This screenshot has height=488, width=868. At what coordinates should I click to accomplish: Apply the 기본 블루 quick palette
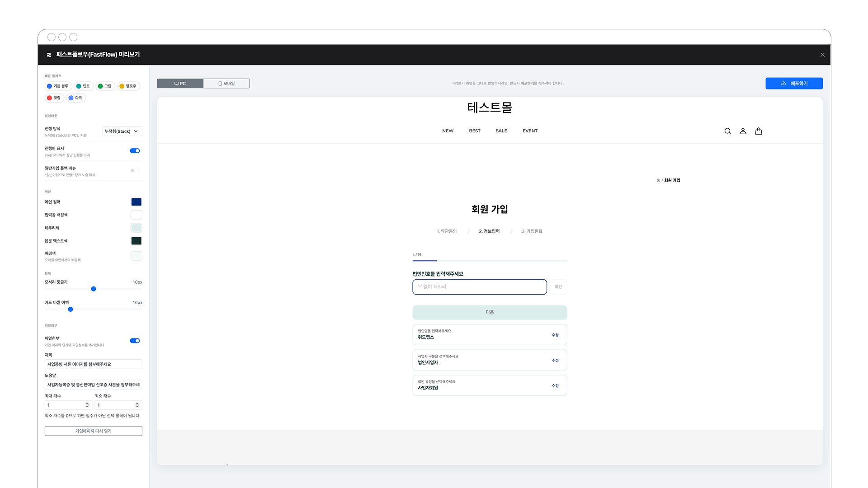58,86
